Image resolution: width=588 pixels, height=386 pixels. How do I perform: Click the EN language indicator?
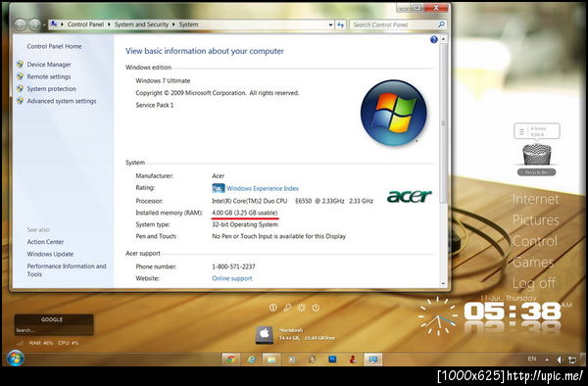[532, 359]
